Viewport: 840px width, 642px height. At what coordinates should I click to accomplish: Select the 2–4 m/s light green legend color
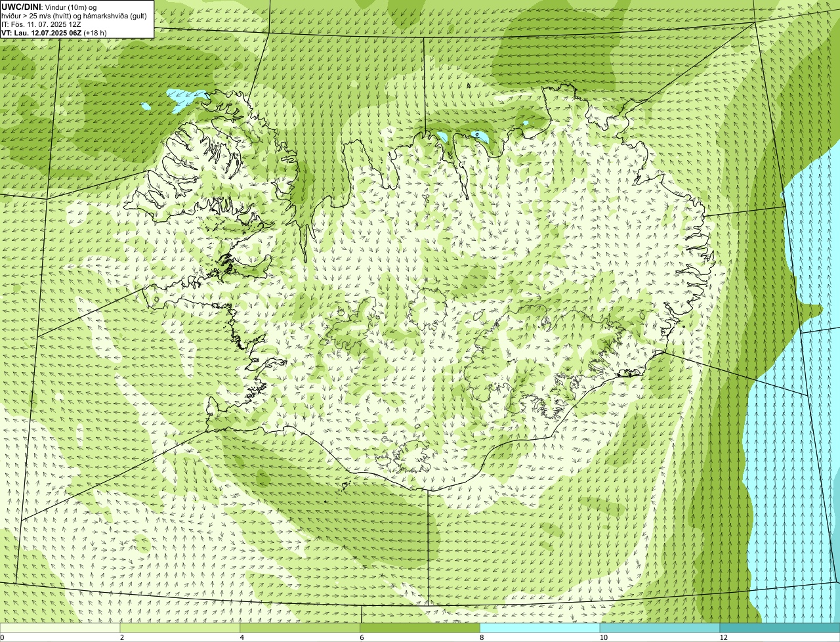[x=180, y=628]
